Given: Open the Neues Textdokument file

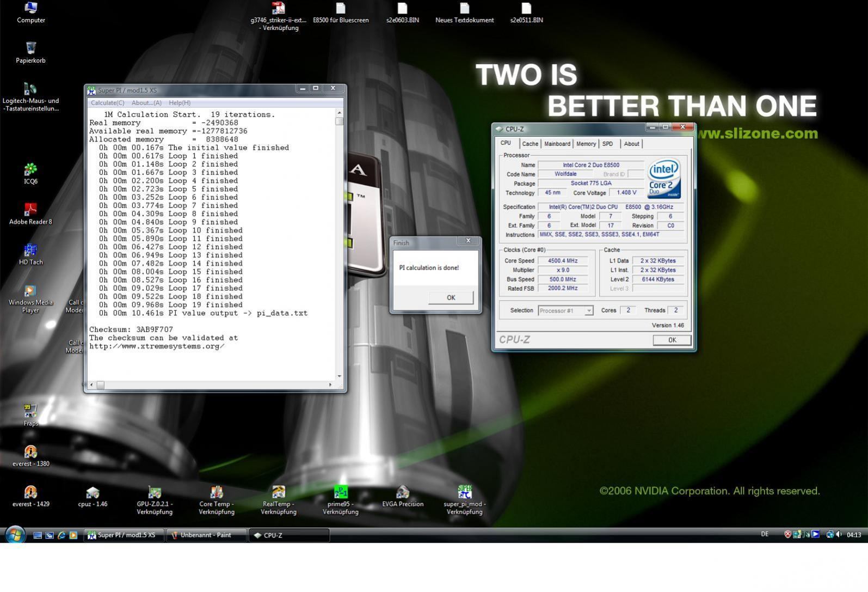Looking at the screenshot, I should click(465, 13).
